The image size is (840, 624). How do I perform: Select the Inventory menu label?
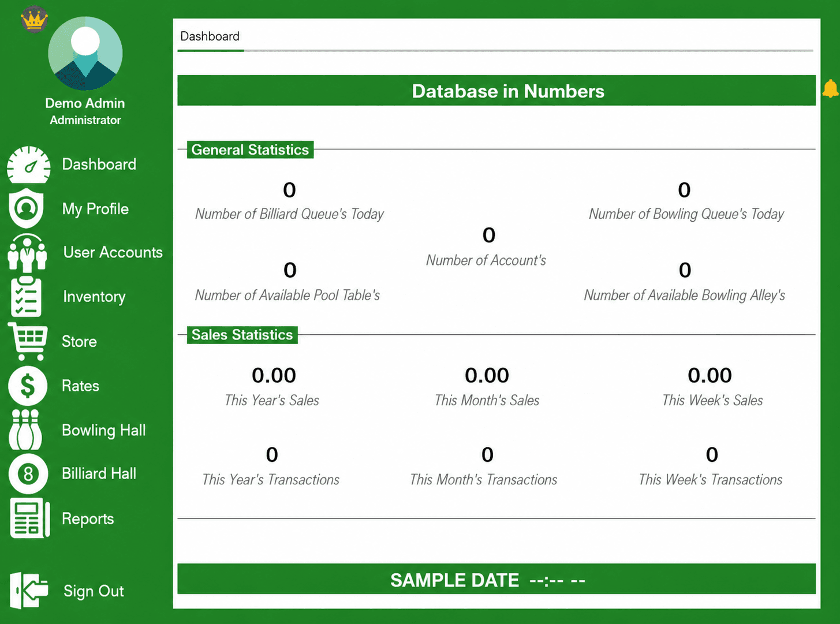coord(94,297)
